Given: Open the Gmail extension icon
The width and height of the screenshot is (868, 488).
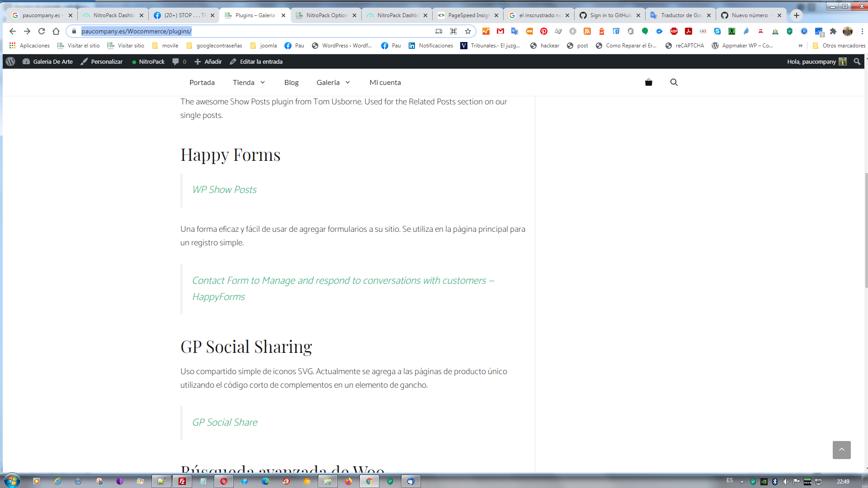Looking at the screenshot, I should coord(500,31).
